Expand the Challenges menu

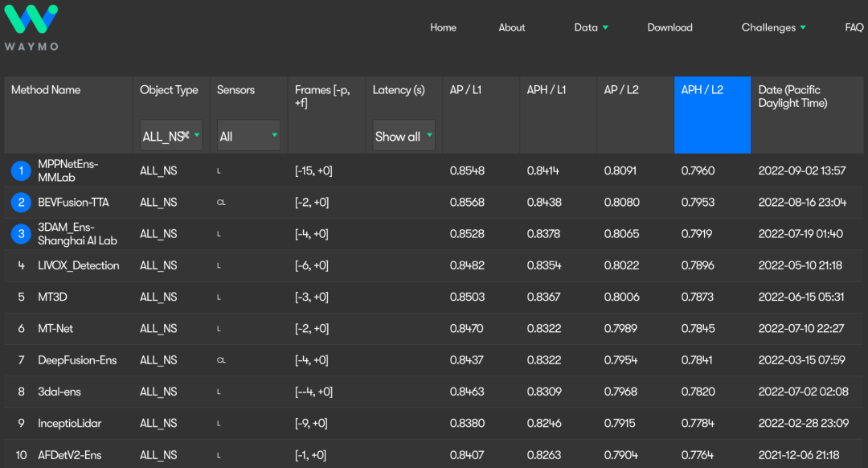773,27
